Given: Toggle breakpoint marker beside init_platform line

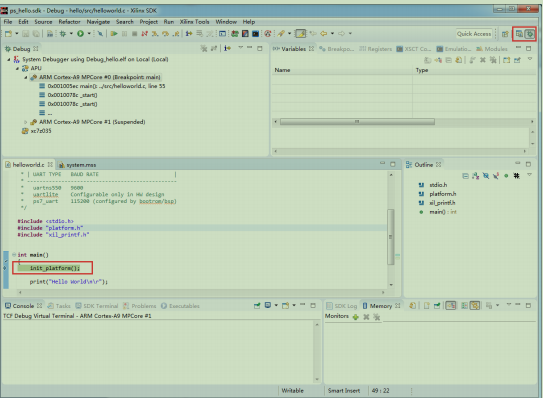Looking at the screenshot, I should point(6,268).
